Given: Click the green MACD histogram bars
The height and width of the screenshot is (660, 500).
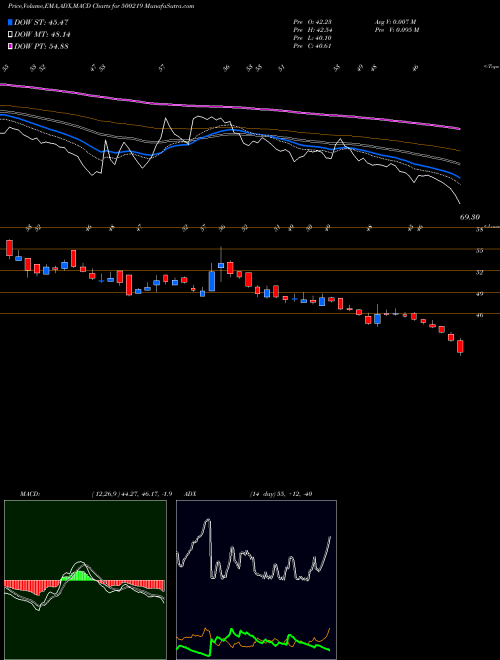Looking at the screenshot, I should (x=80, y=575).
